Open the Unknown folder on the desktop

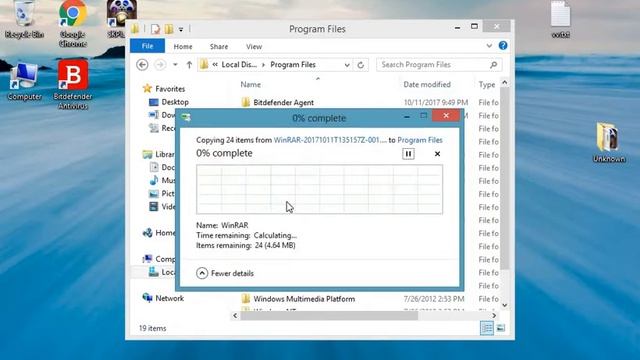pos(609,142)
